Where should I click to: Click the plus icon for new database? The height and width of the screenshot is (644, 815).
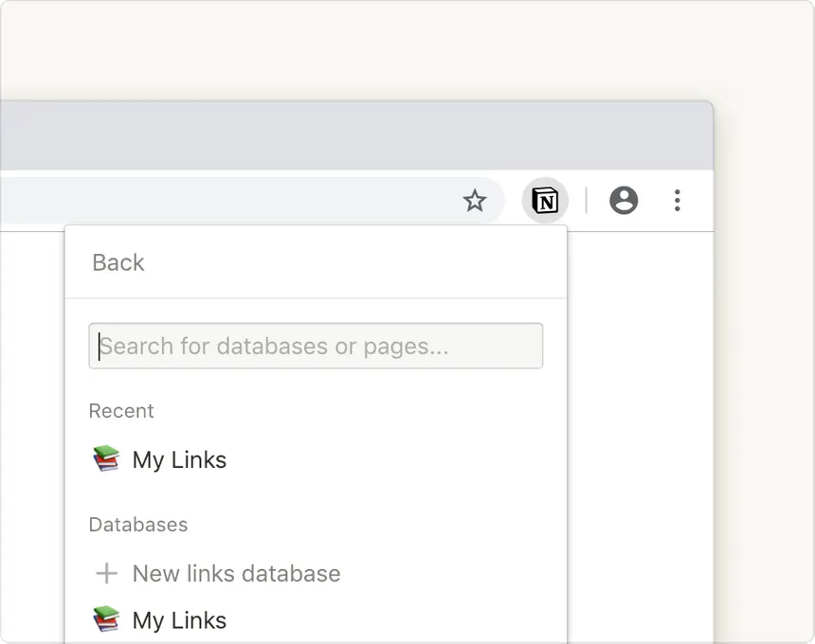(107, 574)
